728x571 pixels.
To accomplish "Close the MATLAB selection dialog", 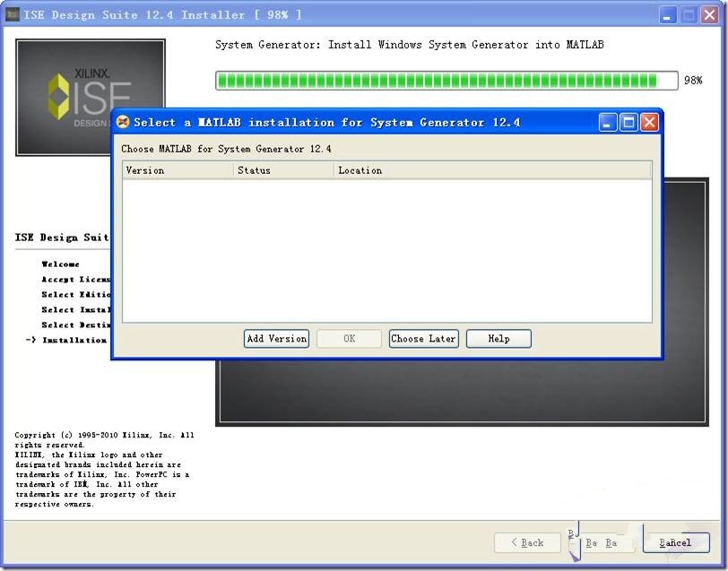I will point(649,123).
